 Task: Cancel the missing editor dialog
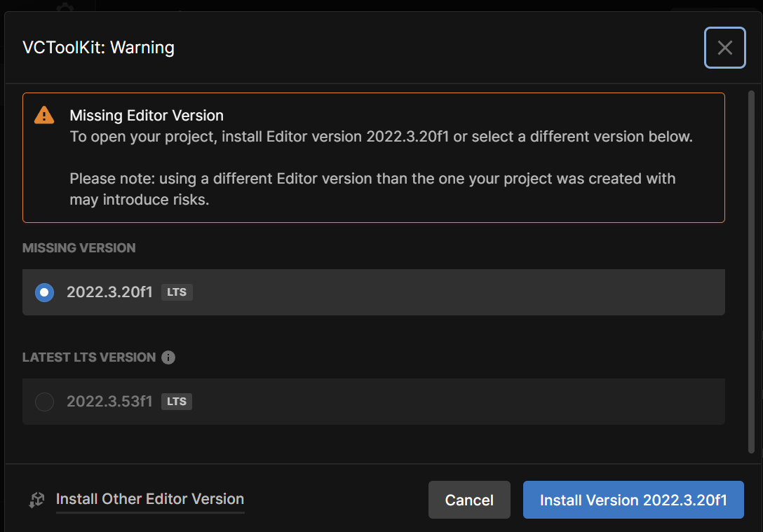469,500
